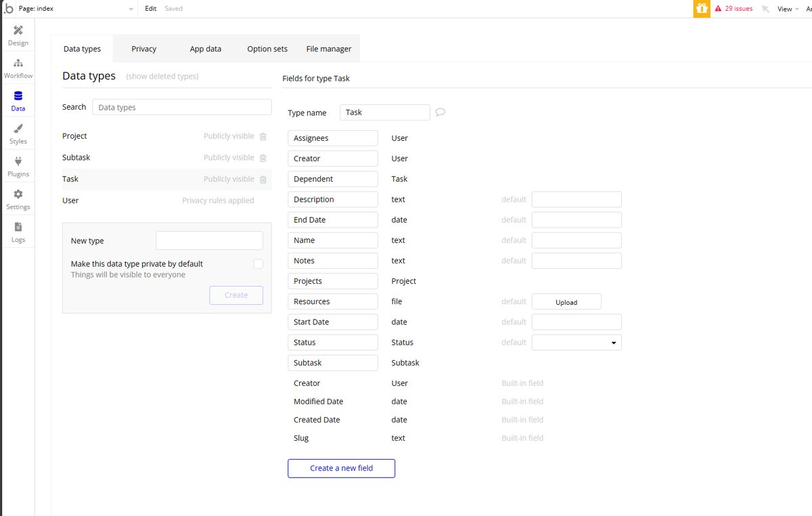Select the User data type row
The width and height of the screenshot is (812, 516).
coord(166,200)
